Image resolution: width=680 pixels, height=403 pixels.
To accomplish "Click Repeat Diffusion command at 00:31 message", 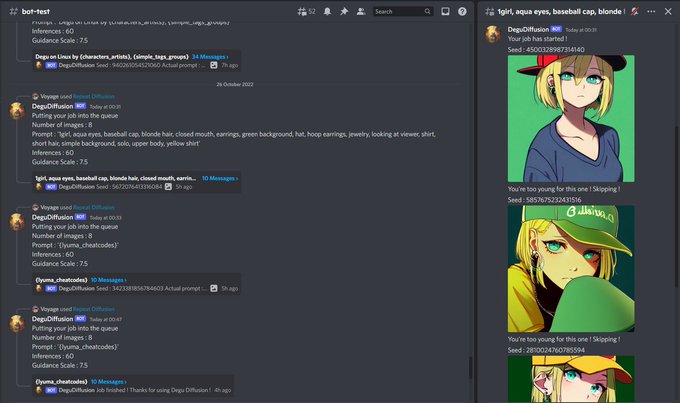I will (94, 96).
